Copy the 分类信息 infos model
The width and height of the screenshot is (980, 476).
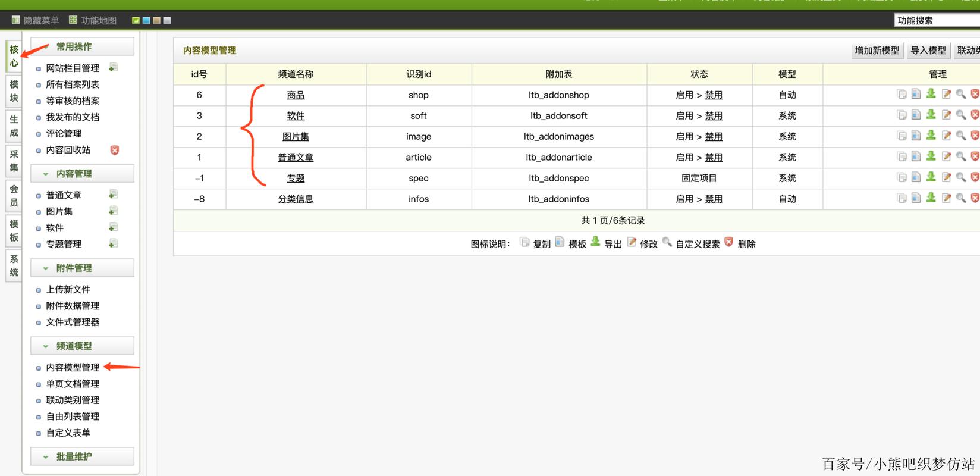coord(902,198)
